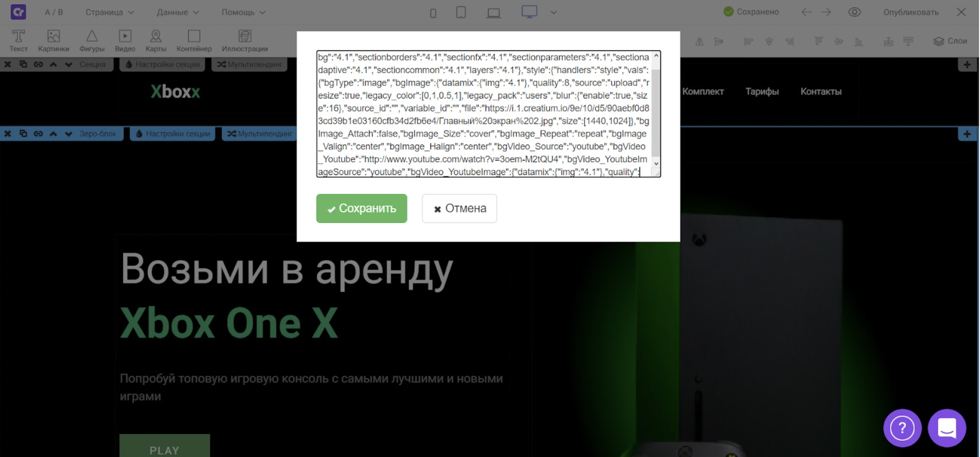Align elements to vertical middle

[839, 41]
